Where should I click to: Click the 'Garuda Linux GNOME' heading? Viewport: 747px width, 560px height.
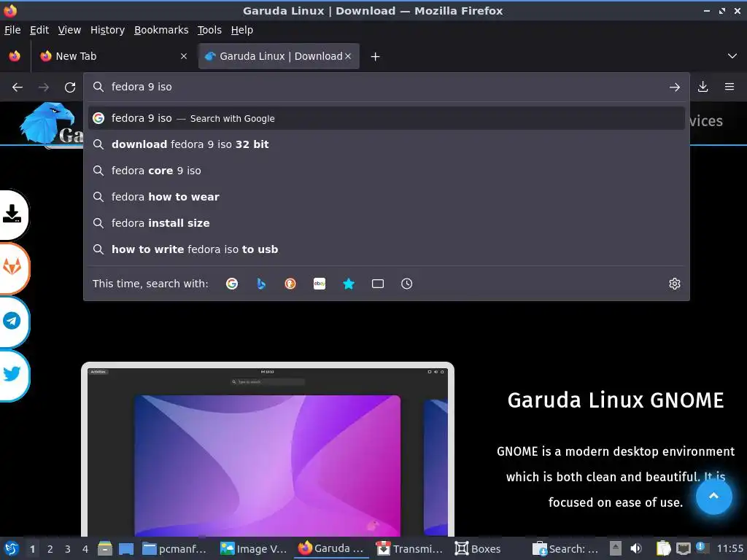click(616, 400)
